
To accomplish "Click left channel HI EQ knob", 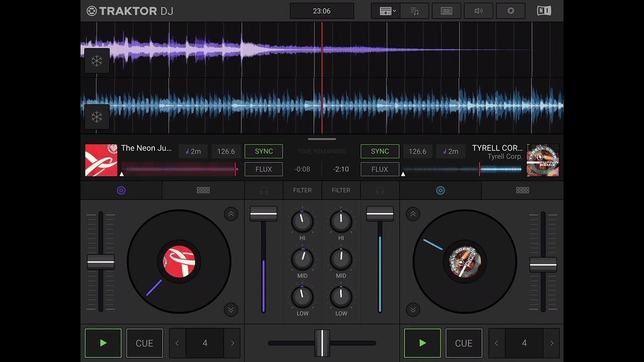I will pos(302,221).
